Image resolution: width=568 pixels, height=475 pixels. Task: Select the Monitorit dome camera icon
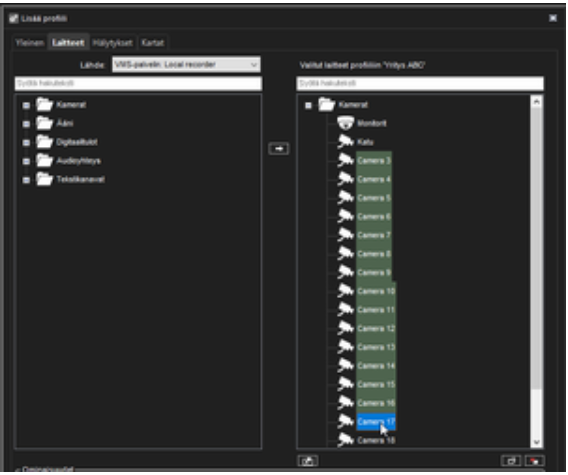[345, 123]
